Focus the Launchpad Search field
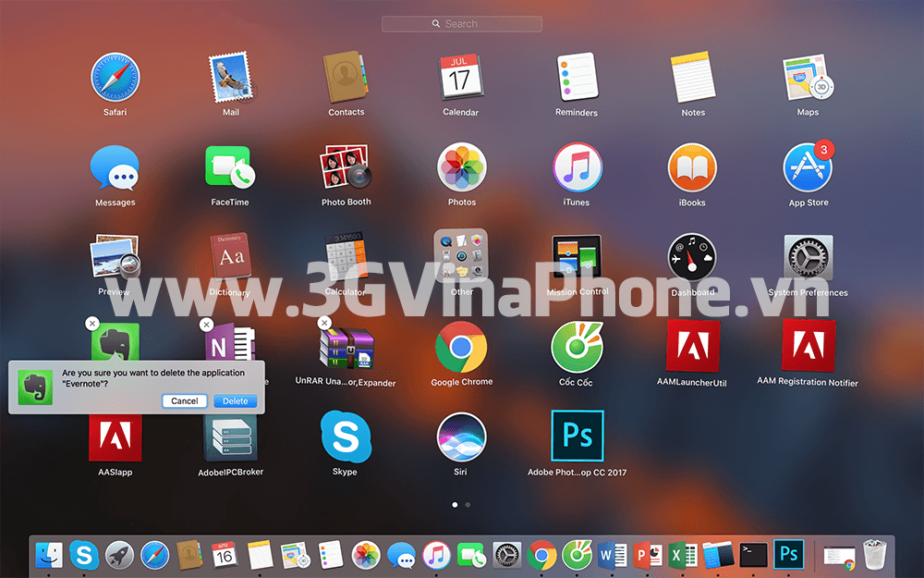Screen dimensions: 924x578 click(461, 24)
